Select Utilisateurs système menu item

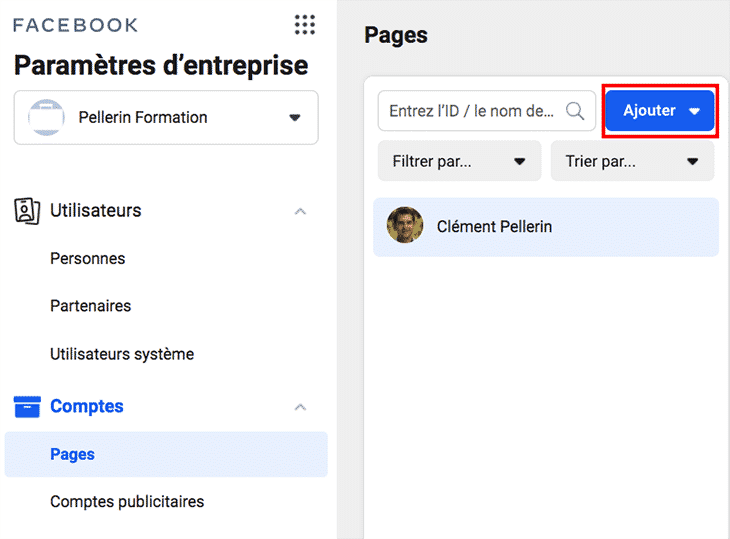[122, 354]
